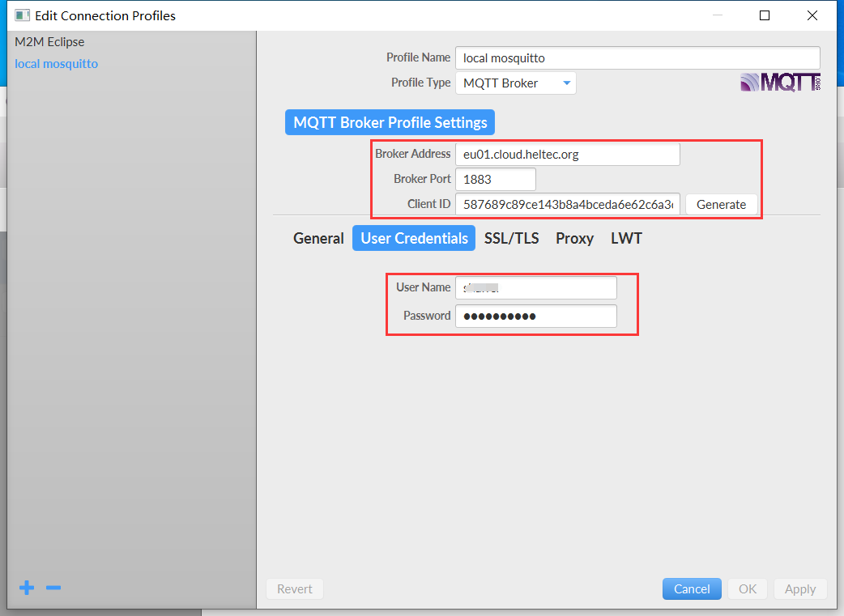
Task: Click the Client ID text field
Action: click(567, 205)
